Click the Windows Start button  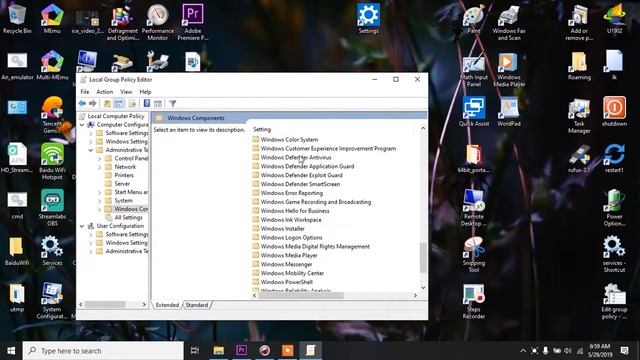click(11, 350)
